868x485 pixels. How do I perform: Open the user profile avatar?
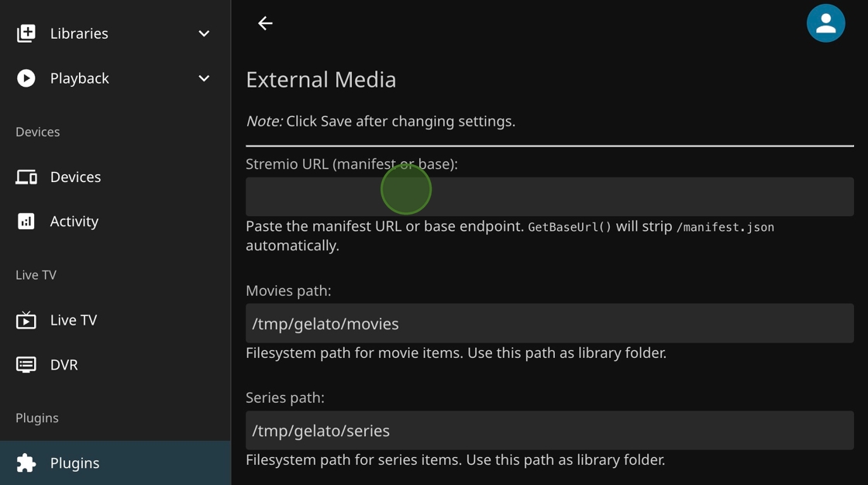coord(825,23)
